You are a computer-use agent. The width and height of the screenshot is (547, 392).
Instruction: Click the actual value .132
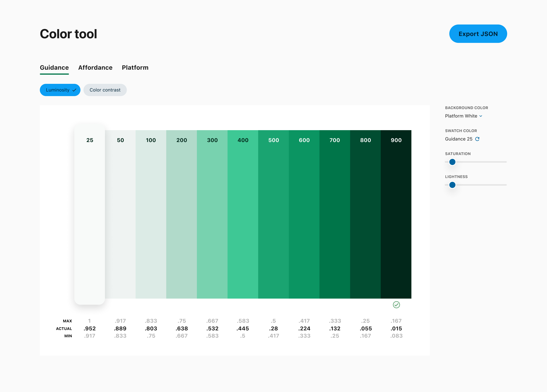(x=335, y=328)
